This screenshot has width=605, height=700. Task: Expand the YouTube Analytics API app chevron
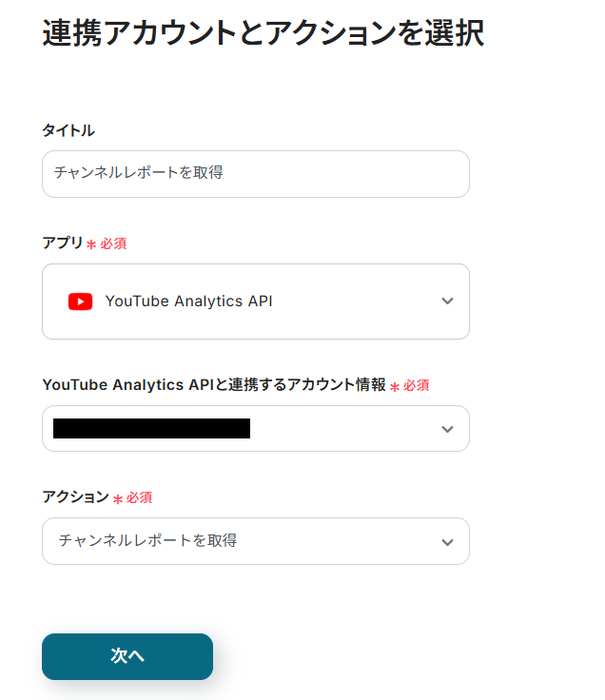pyautogui.click(x=448, y=301)
